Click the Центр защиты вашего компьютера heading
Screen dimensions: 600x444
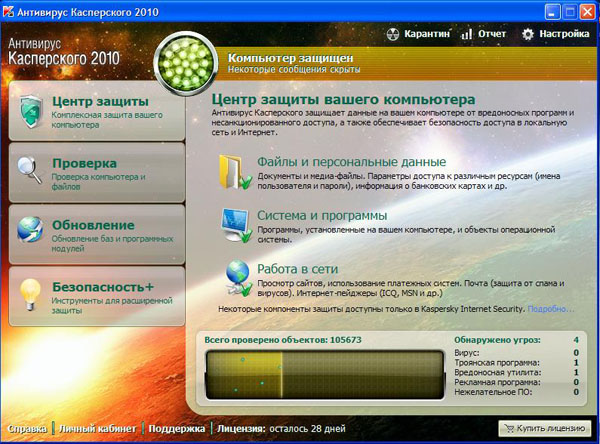pyautogui.click(x=343, y=100)
